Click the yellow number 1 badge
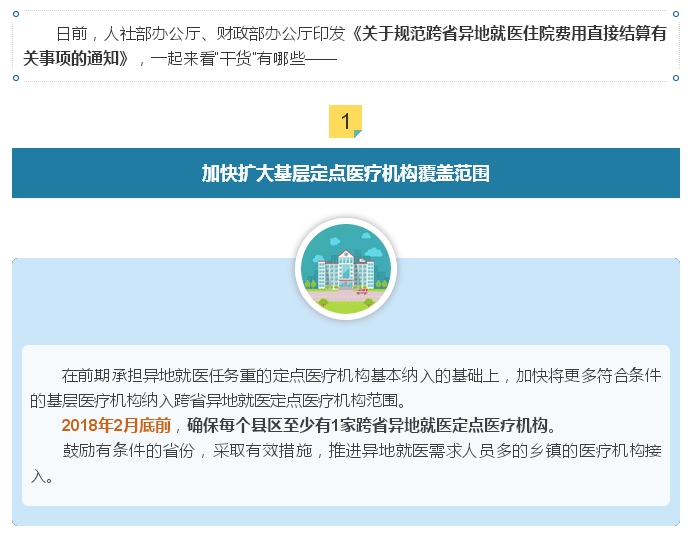 pos(345,121)
